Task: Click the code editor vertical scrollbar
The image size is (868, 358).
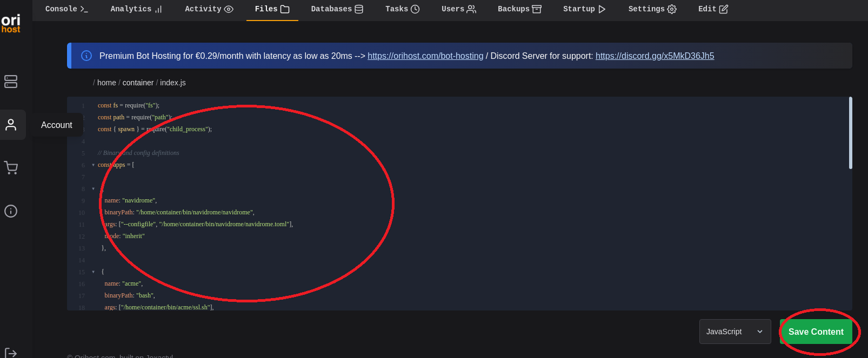Action: (x=850, y=133)
